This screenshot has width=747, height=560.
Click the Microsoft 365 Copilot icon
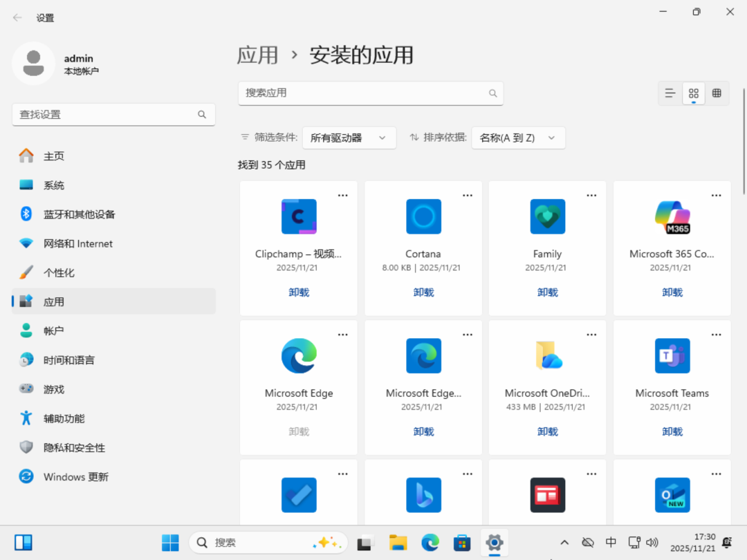672,216
